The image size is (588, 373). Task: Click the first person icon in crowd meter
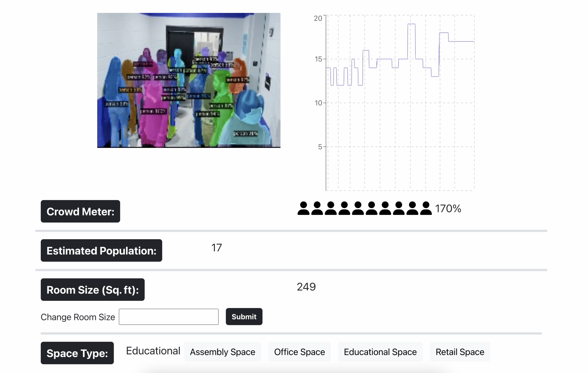(303, 208)
